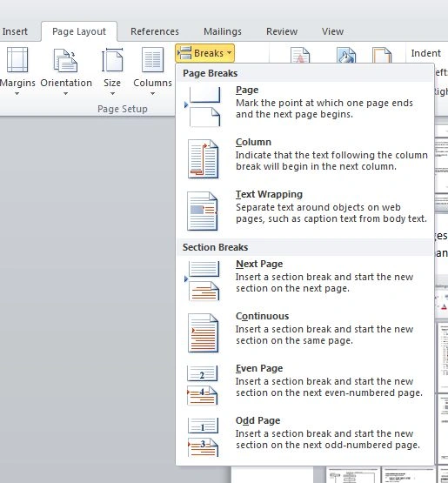The image size is (448, 483).
Task: Select the Continuous section break icon
Action: [x=203, y=332]
